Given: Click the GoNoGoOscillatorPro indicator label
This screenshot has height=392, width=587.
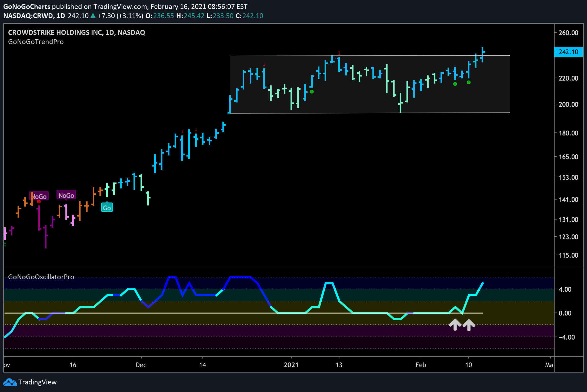Looking at the screenshot, I should [x=41, y=277].
